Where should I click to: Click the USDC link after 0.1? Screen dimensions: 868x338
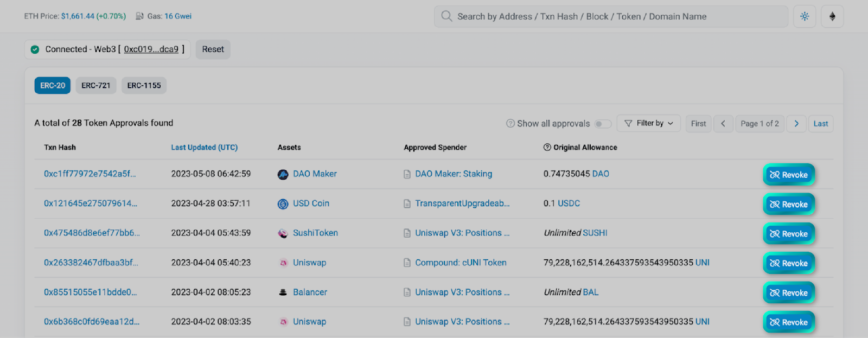point(569,203)
